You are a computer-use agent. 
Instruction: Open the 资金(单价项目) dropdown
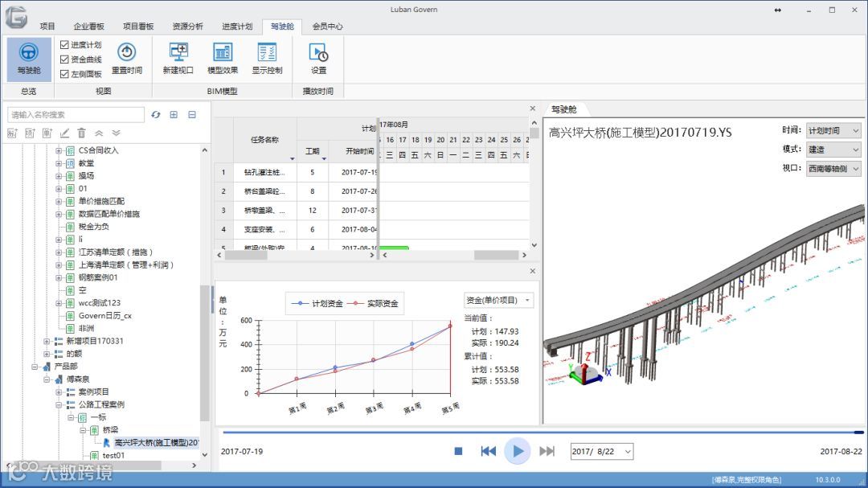(x=499, y=300)
